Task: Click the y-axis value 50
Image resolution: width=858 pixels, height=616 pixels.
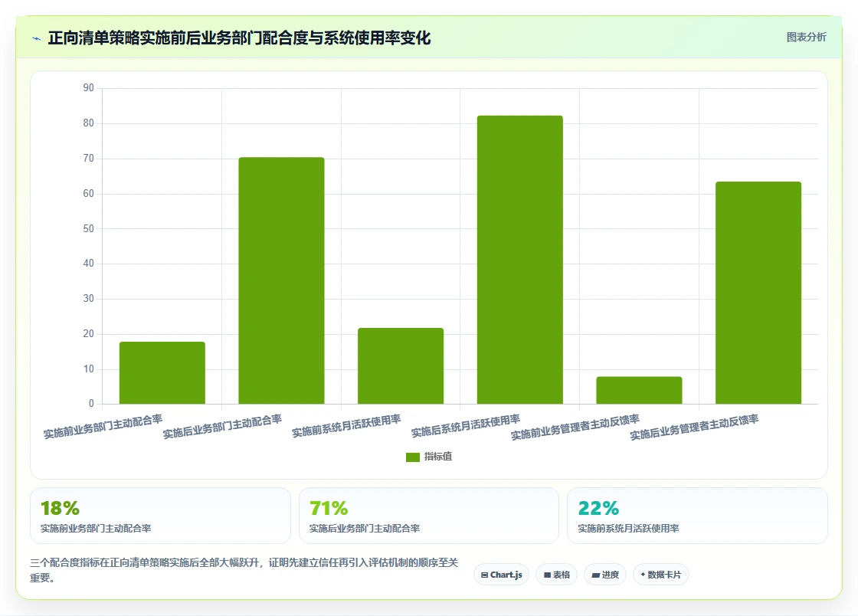Action: pos(89,228)
